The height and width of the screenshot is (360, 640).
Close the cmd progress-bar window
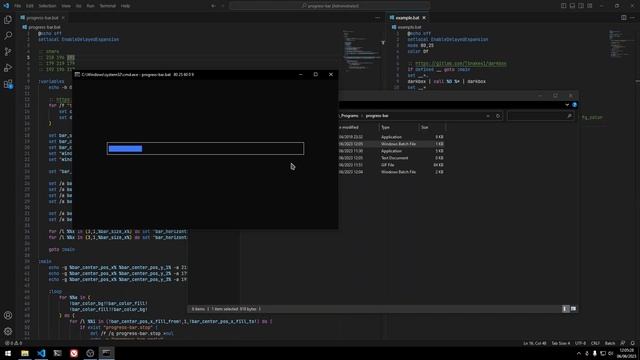coord(331,75)
